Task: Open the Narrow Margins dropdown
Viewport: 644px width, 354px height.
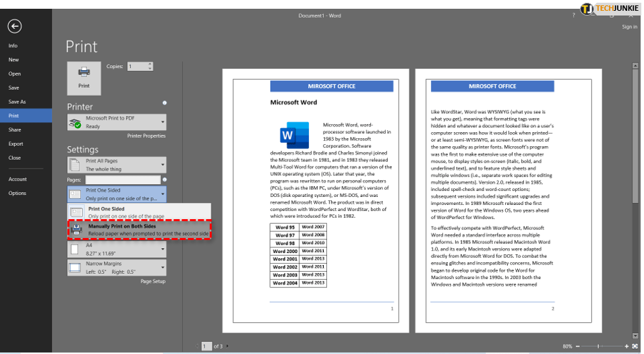Action: tap(116, 268)
